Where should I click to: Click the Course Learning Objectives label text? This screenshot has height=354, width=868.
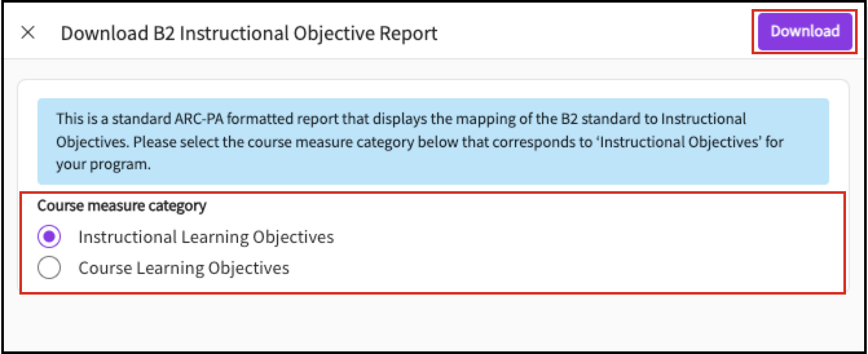184,267
